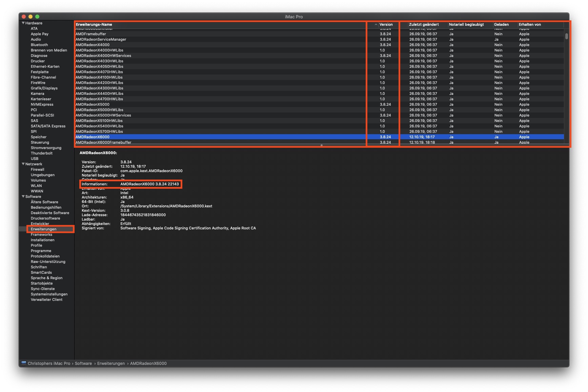The image size is (588, 392).
Task: Select Audio in the sidebar
Action: pos(36,39)
